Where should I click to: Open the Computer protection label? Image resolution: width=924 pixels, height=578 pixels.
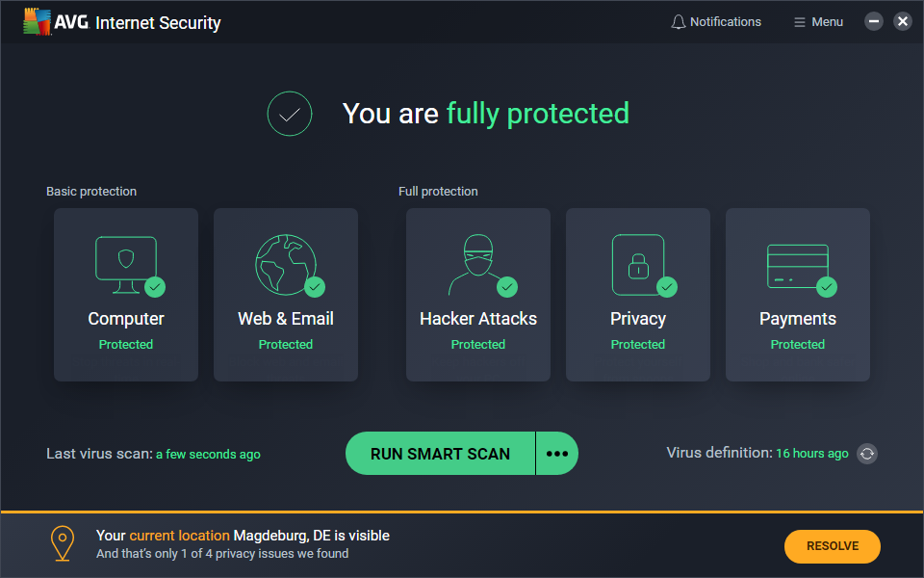point(126,319)
